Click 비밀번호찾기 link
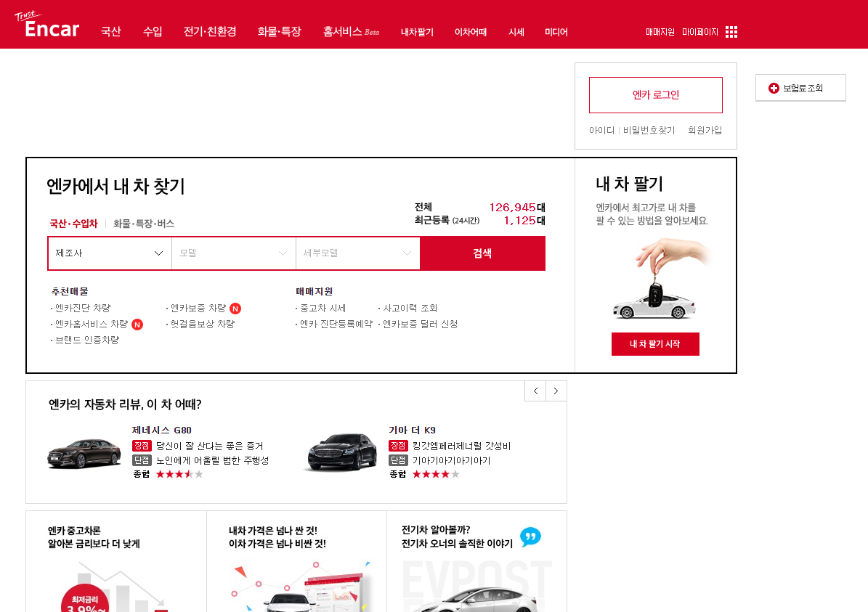The image size is (868, 612). [x=649, y=131]
